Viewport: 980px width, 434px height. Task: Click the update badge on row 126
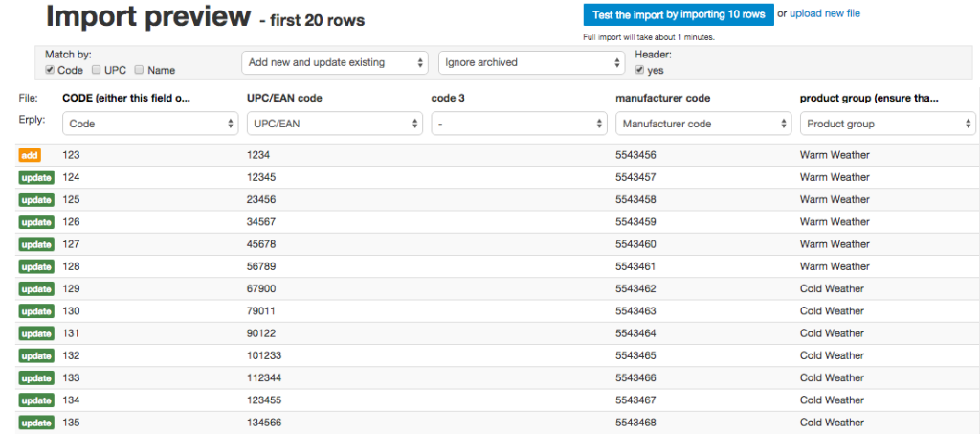tap(36, 222)
